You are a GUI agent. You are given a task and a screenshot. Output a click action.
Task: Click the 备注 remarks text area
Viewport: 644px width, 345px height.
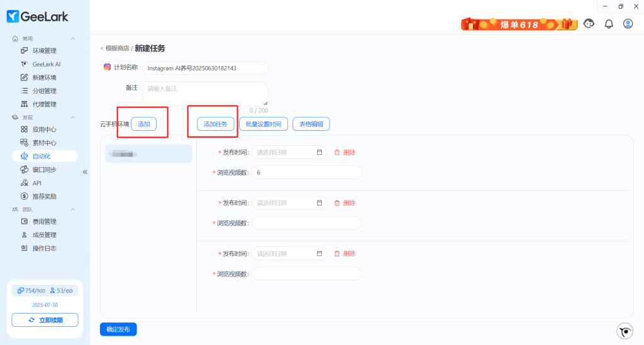coord(205,93)
